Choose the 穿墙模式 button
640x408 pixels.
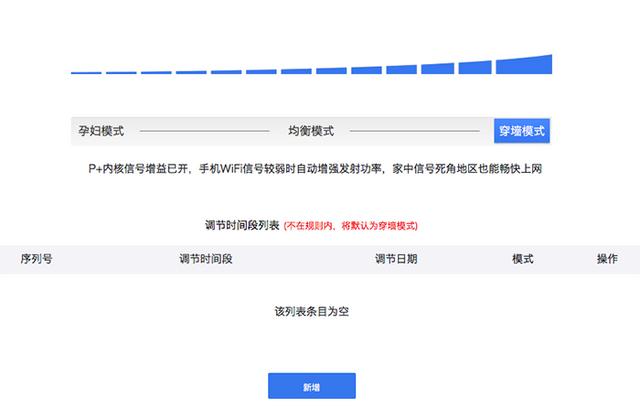(x=522, y=131)
